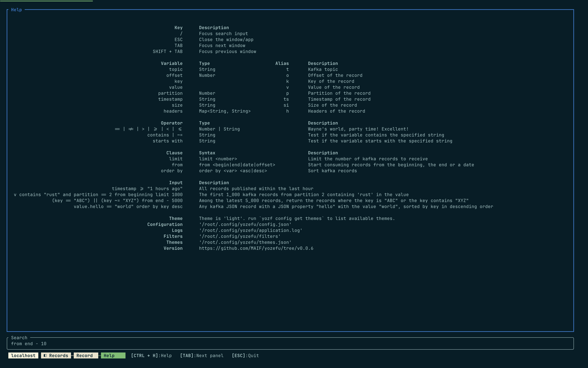This screenshot has height=368, width=588.
Task: Click 'Kafka topic' description
Action: [323, 69]
